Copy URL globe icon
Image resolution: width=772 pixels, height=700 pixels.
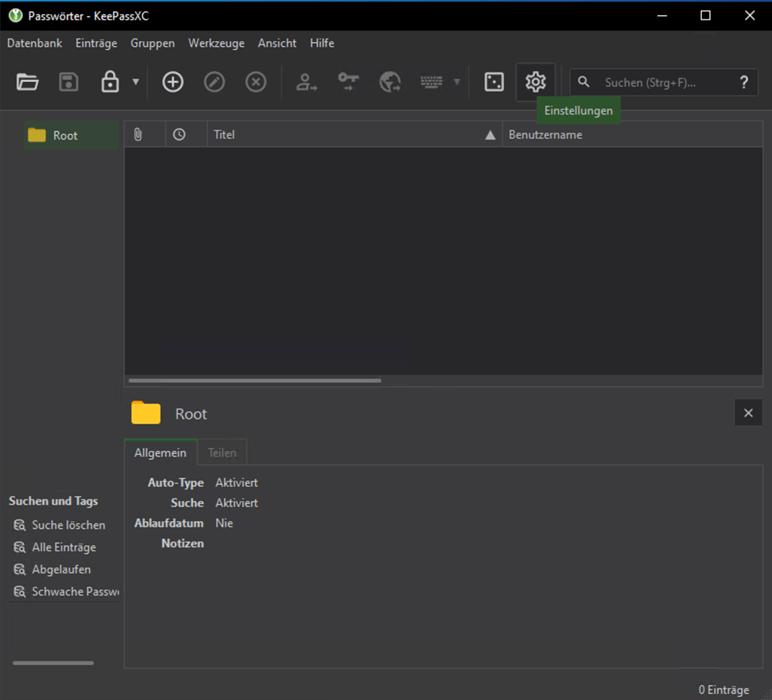coord(390,81)
